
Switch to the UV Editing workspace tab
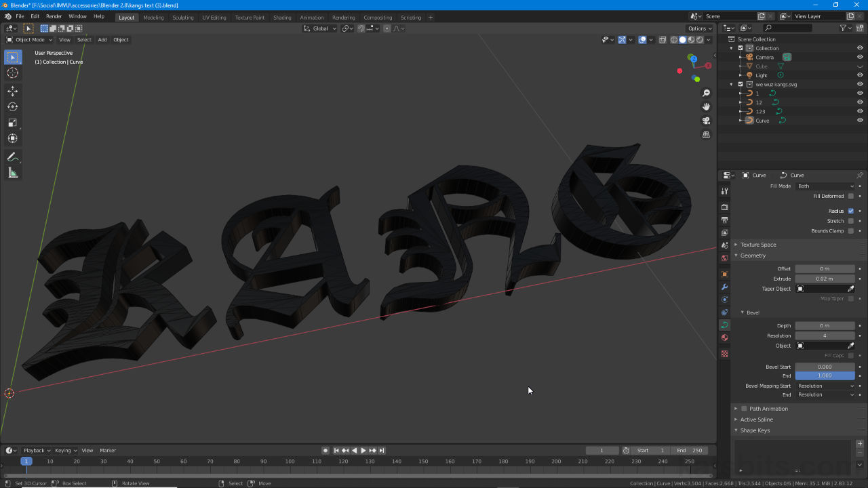(214, 18)
